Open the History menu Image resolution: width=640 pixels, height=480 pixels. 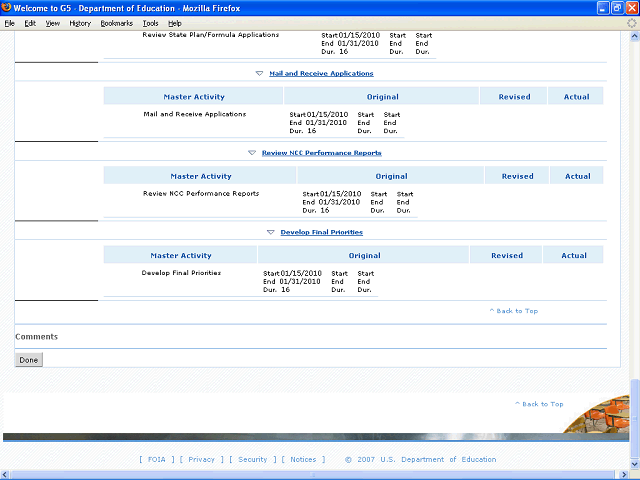point(80,22)
